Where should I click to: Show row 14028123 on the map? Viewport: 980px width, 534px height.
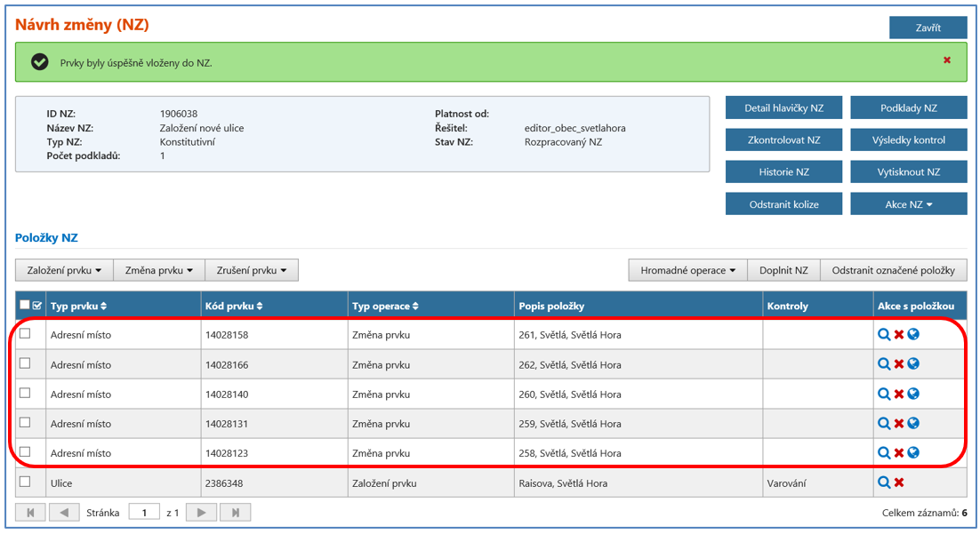913,452
